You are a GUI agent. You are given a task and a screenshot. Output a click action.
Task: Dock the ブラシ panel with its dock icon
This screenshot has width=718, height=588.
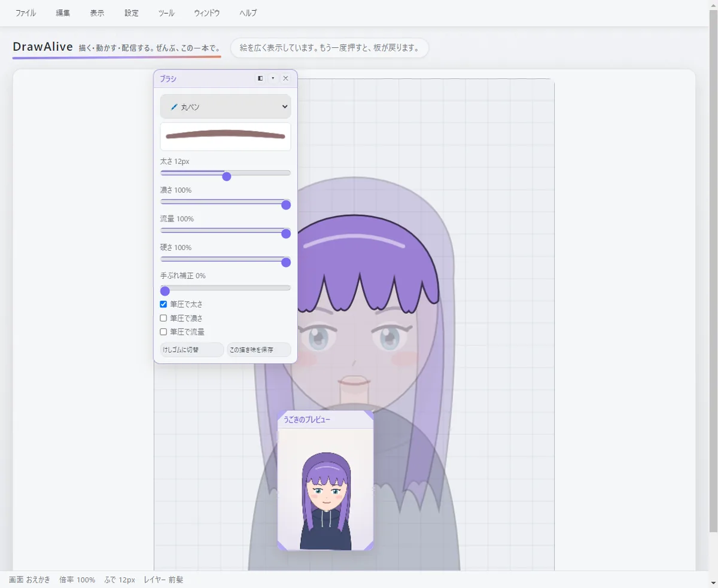click(x=260, y=78)
